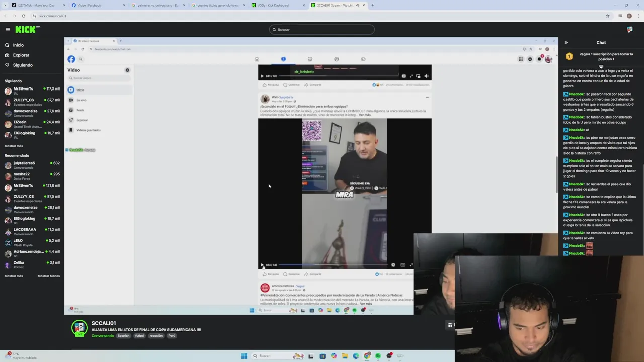
Task: Mute the SCCALI01 Stream tab audio
Action: pos(358,5)
